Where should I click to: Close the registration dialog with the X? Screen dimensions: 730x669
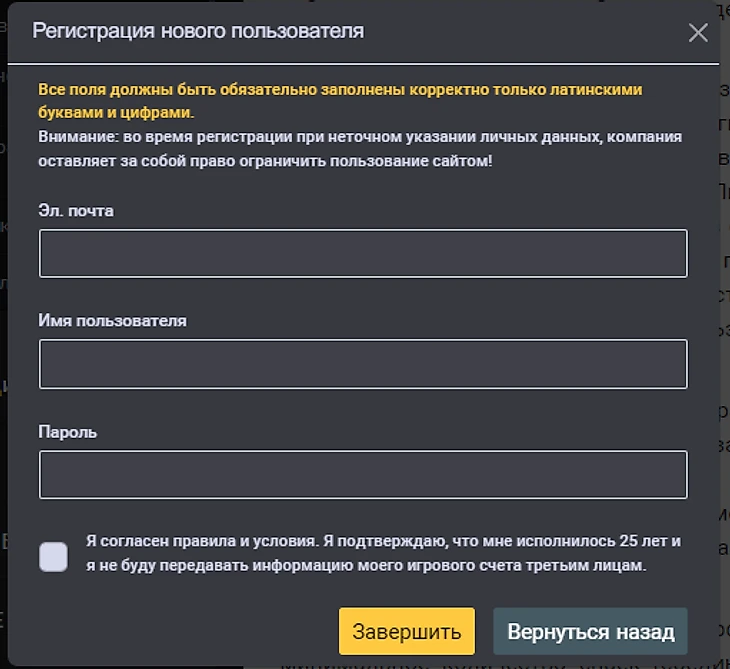click(698, 33)
